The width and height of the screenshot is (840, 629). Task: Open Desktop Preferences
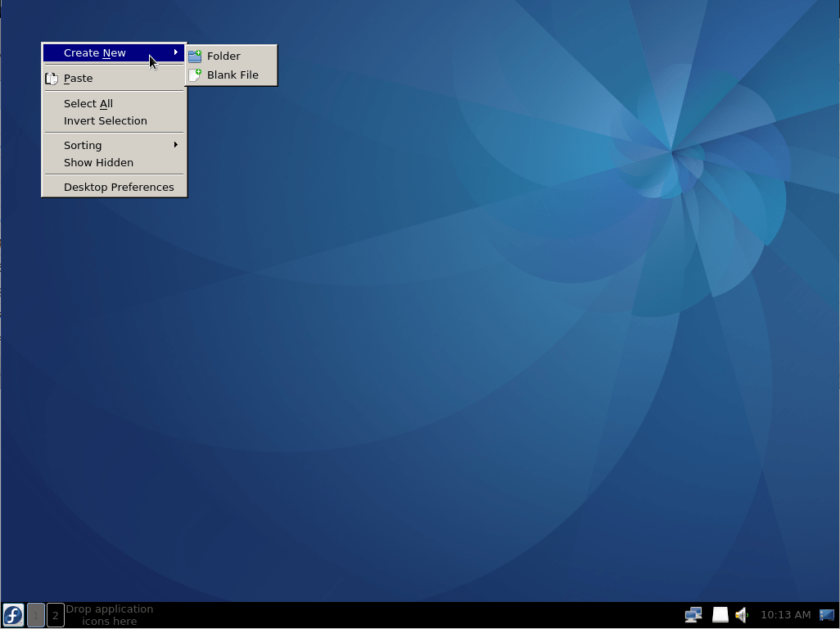[119, 187]
